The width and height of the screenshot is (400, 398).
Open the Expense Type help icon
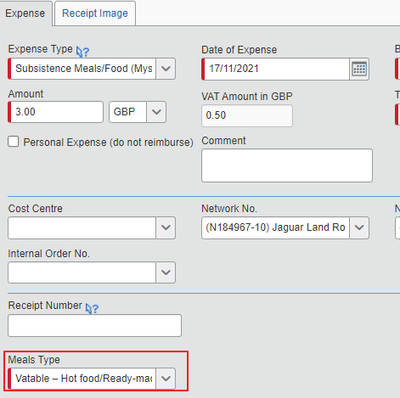[82, 52]
